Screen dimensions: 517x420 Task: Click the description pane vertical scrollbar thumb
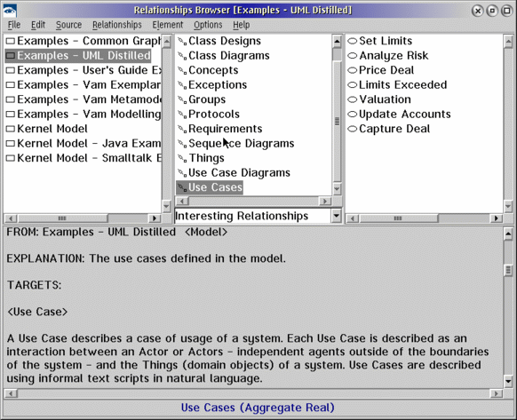click(x=508, y=270)
